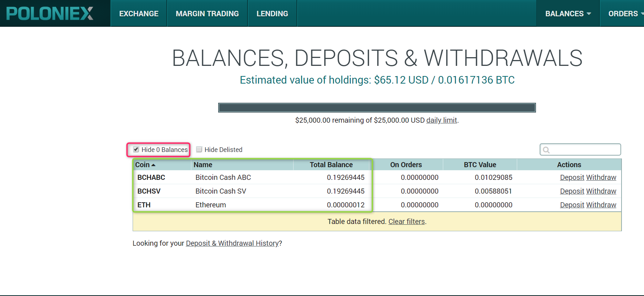Sort by Total Balance column
644x296 pixels.
[331, 165]
